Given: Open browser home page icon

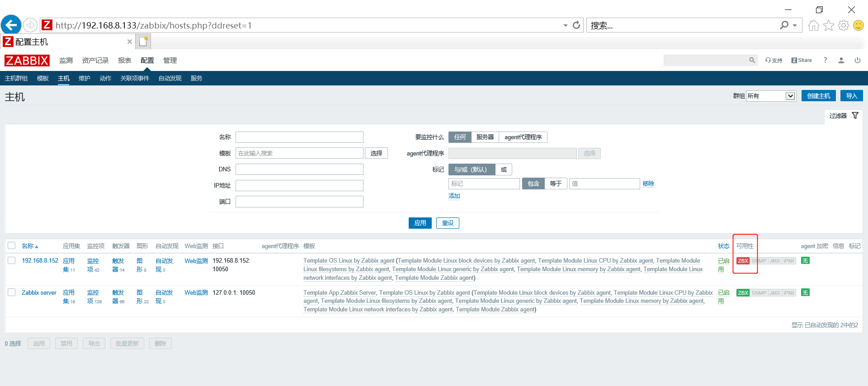Looking at the screenshot, I should coord(813,25).
